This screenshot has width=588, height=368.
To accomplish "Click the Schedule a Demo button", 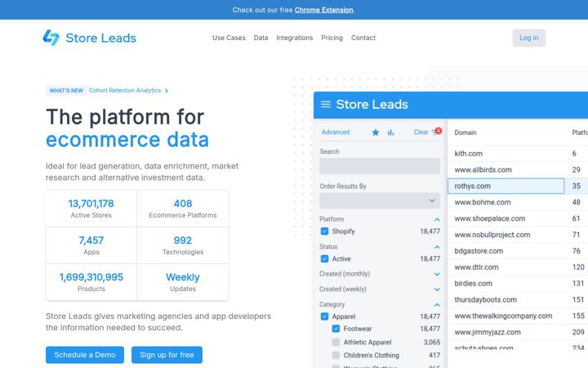I will click(85, 355).
